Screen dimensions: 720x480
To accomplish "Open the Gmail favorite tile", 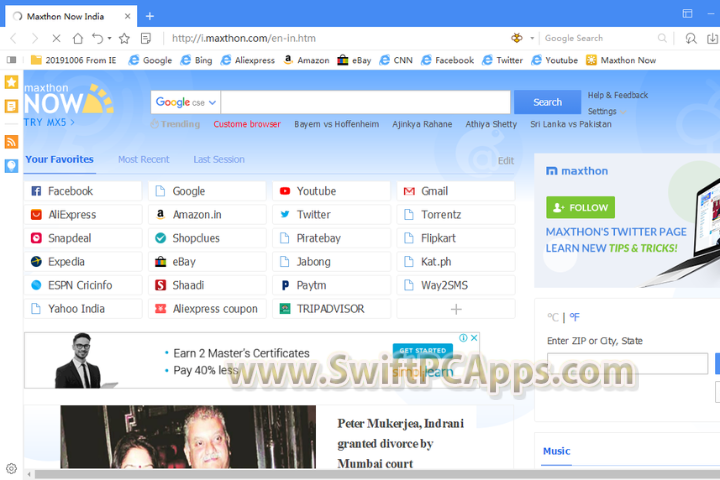I will click(456, 191).
